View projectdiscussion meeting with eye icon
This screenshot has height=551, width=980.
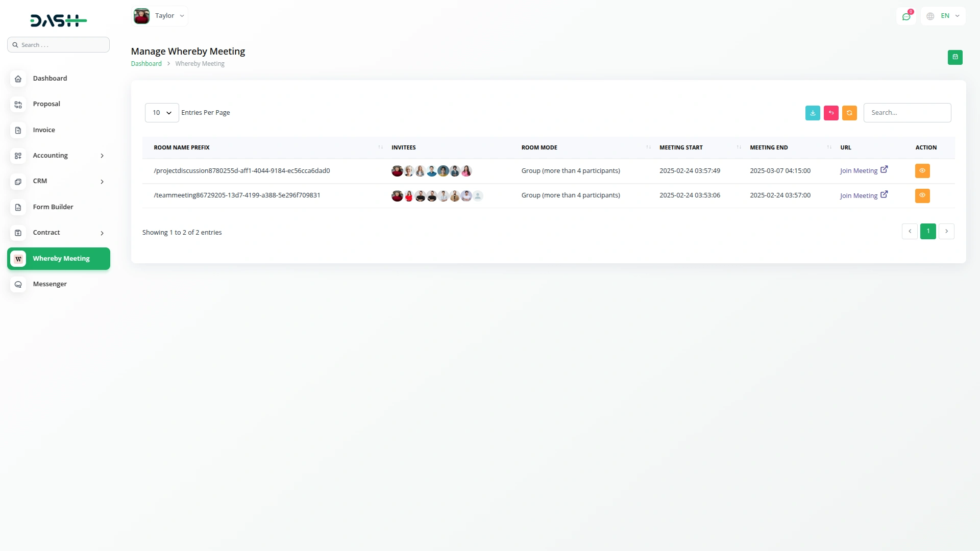[922, 171]
